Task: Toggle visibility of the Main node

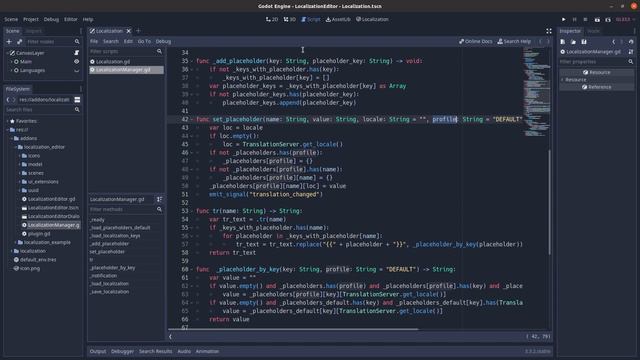Action: click(x=76, y=62)
